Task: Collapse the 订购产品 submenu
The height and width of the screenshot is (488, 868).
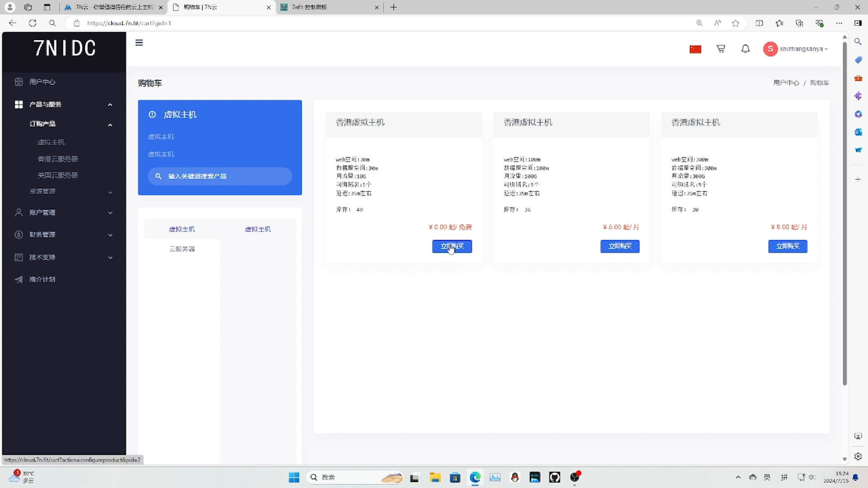Action: tap(70, 124)
